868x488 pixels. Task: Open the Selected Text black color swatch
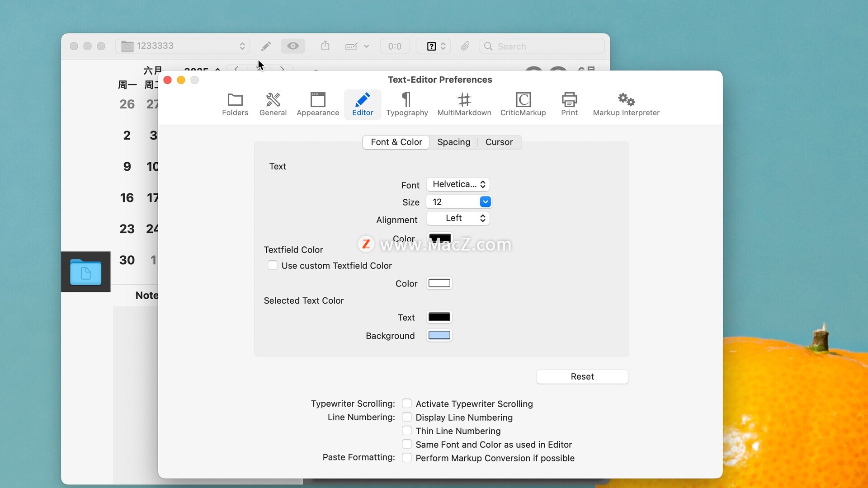(439, 317)
